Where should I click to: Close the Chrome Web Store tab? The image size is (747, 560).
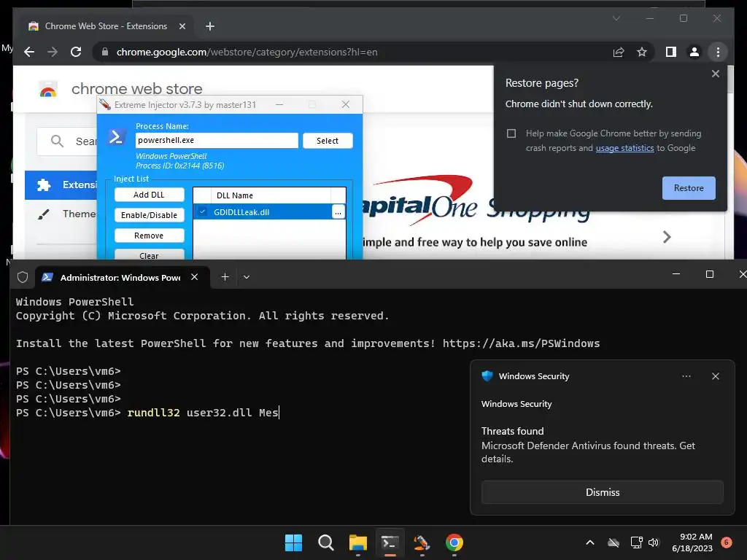click(x=182, y=26)
